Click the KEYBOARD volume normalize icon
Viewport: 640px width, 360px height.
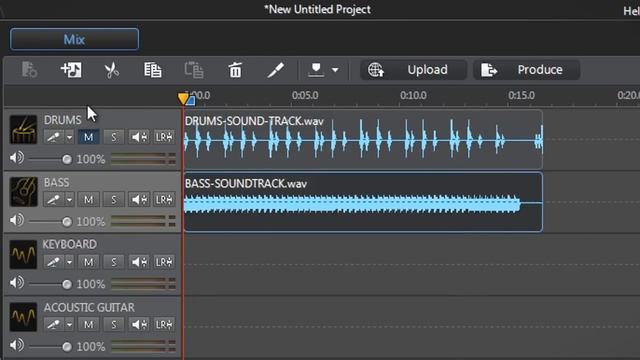(x=139, y=262)
